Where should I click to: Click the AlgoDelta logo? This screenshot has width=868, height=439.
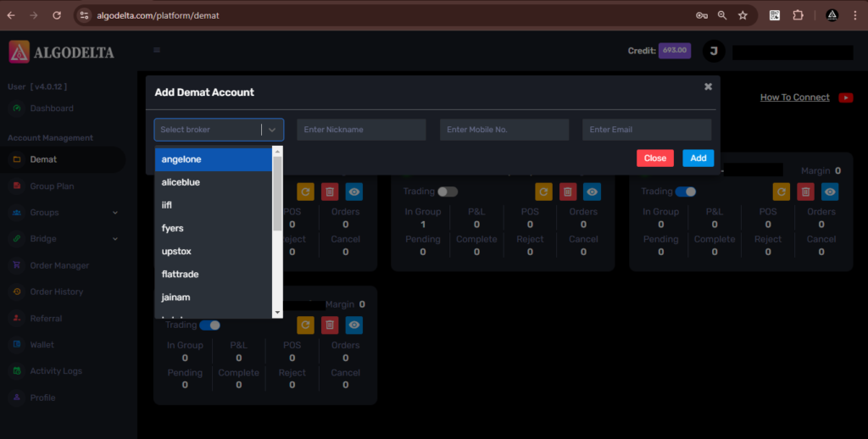(61, 52)
